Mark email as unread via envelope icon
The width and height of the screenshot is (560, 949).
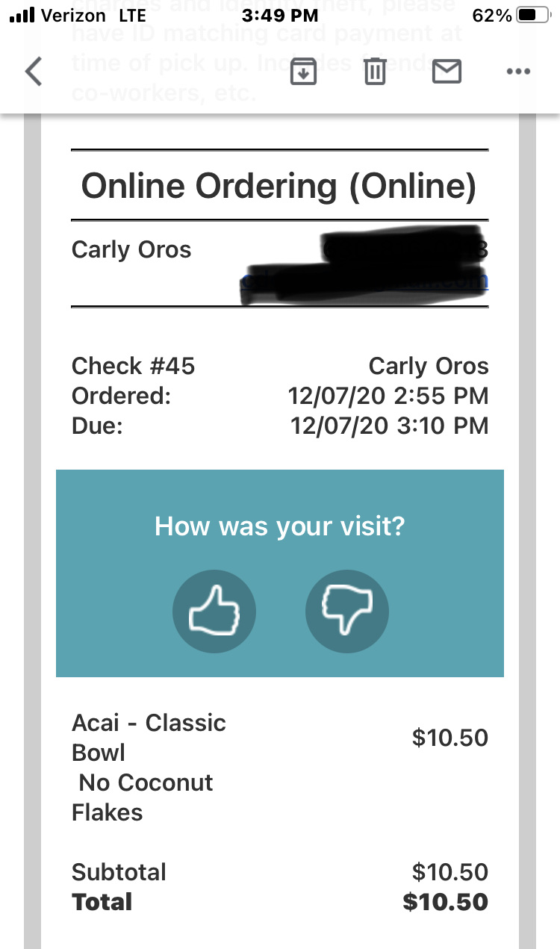coord(447,72)
